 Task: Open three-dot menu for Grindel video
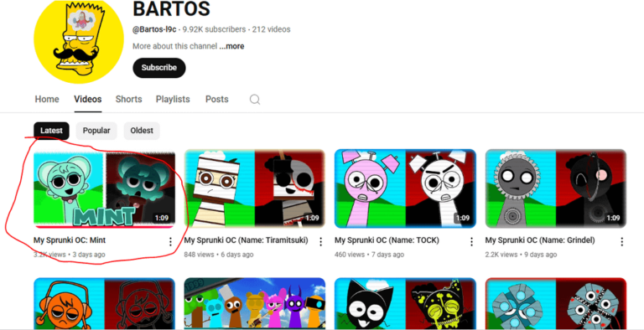click(x=622, y=242)
